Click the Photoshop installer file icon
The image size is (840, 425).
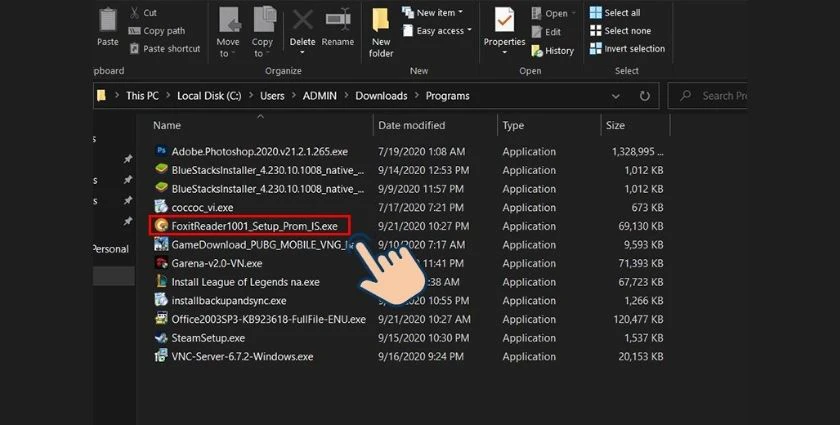click(161, 151)
